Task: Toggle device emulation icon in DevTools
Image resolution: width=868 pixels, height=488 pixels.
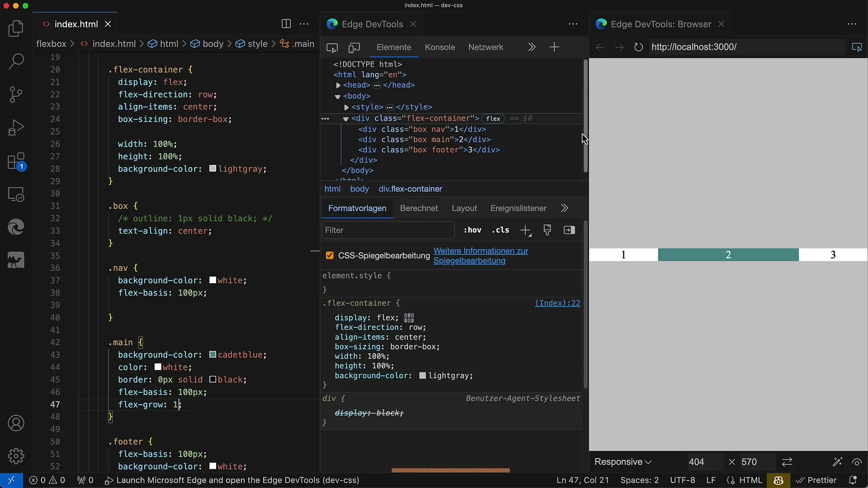Action: (354, 47)
